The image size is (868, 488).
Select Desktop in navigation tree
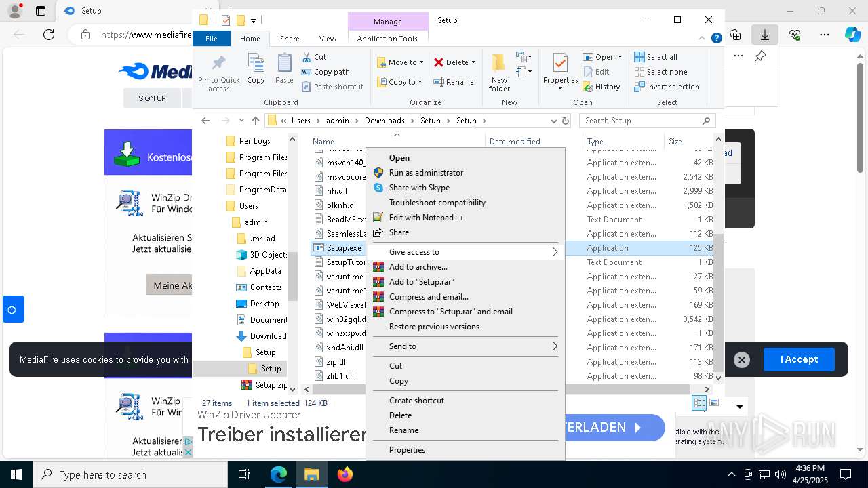264,304
